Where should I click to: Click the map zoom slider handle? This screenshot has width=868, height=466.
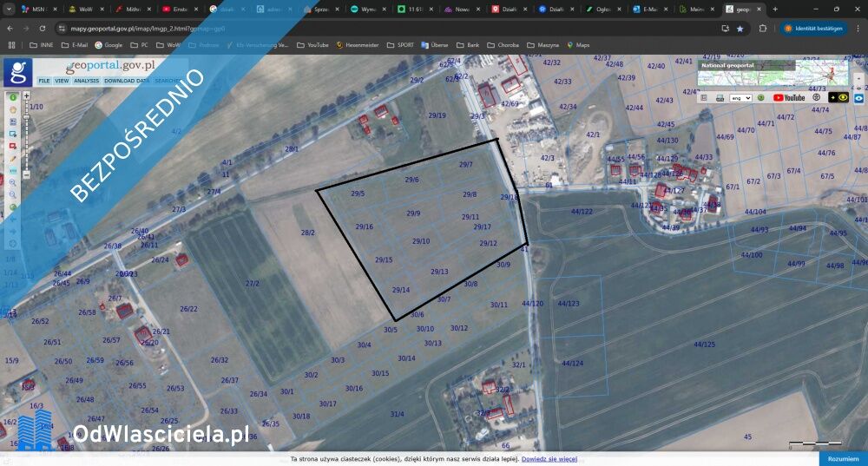(x=26, y=117)
